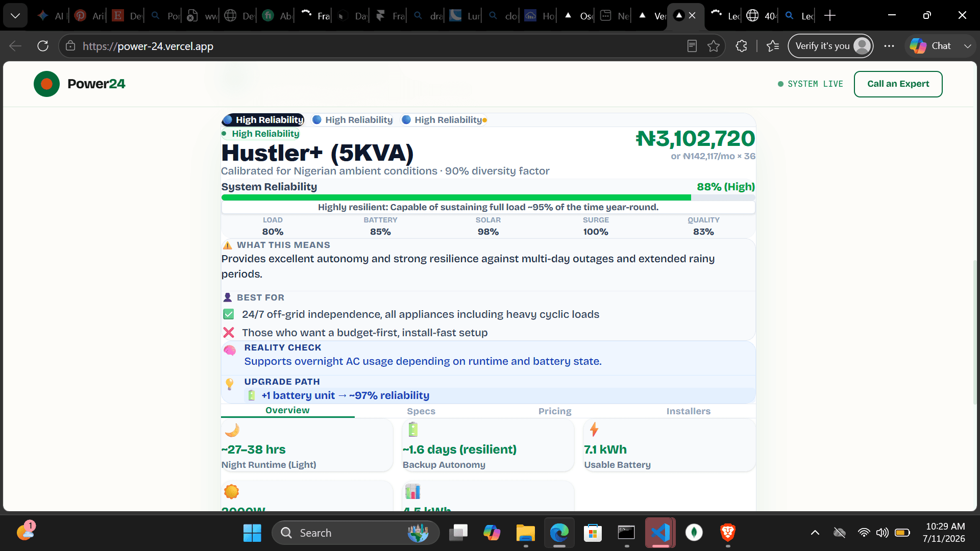Open File Explorer from the taskbar
Screen dimensions: 980x551
pyautogui.click(x=525, y=533)
